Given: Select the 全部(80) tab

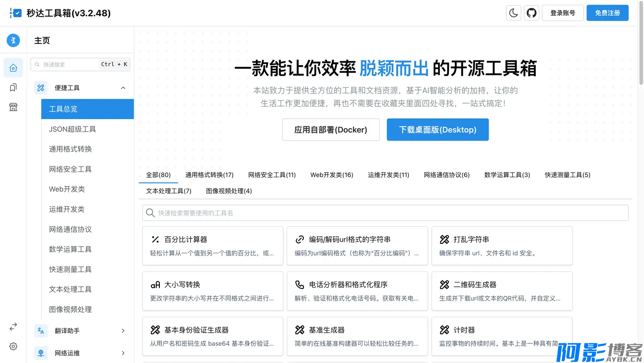Looking at the screenshot, I should (x=158, y=175).
